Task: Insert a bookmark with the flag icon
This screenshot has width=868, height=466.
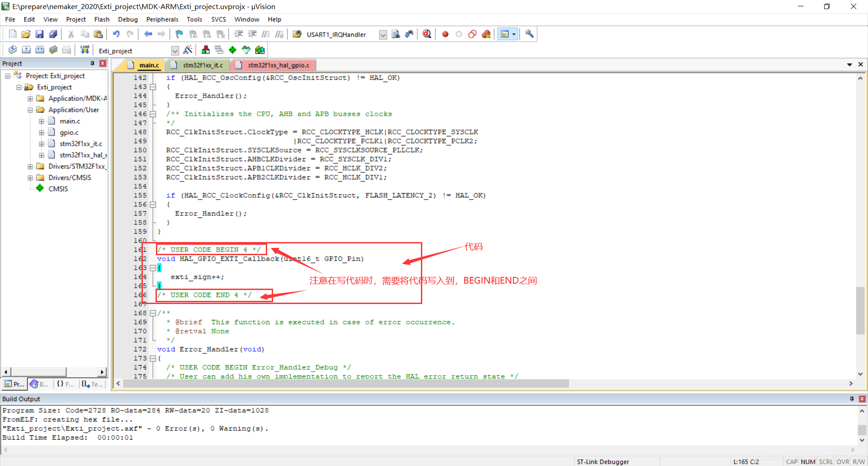Action: tap(179, 34)
